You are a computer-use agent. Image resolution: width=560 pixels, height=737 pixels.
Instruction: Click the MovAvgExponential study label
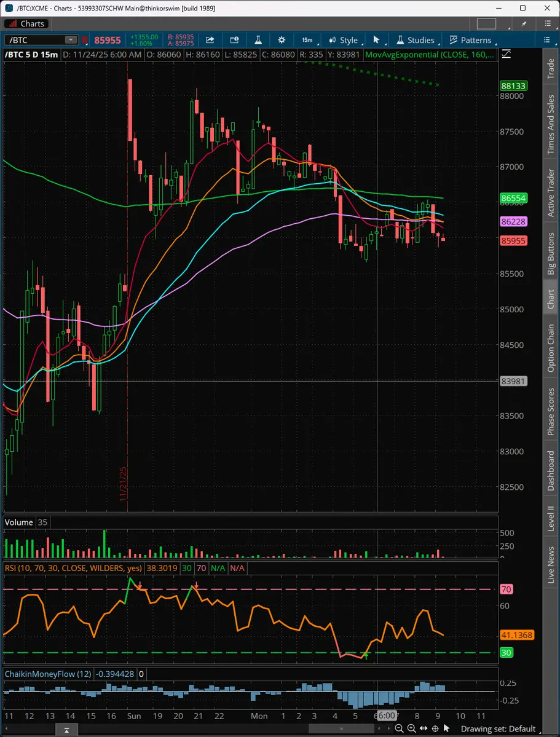click(x=430, y=55)
